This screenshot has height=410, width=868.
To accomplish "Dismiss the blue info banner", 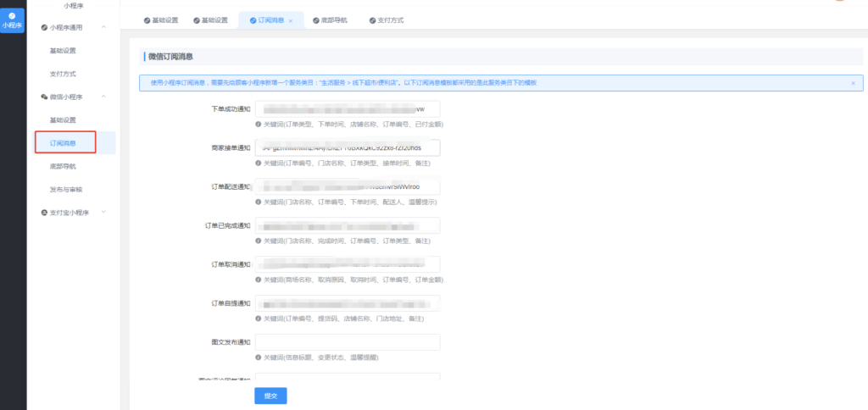I will [x=853, y=83].
